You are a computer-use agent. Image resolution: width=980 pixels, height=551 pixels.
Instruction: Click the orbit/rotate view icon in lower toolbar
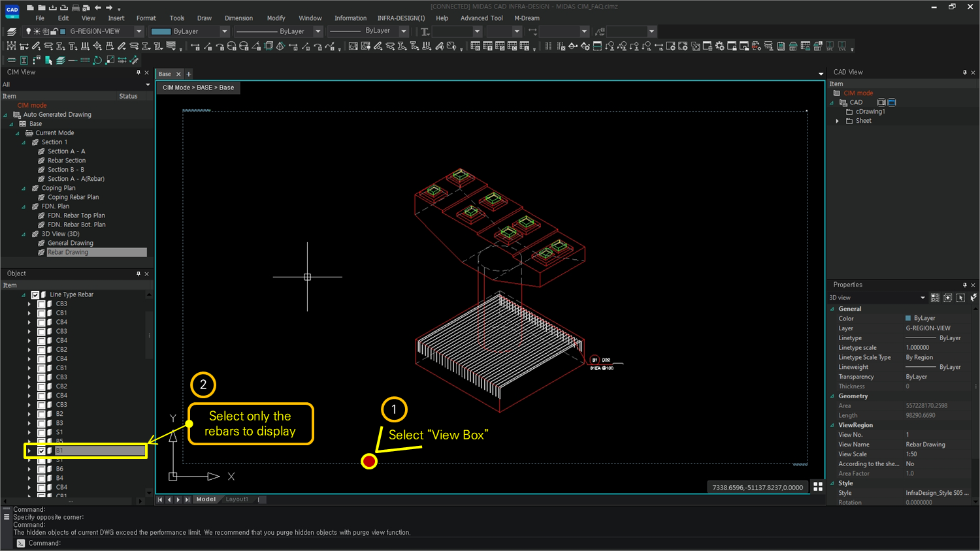[97, 59]
